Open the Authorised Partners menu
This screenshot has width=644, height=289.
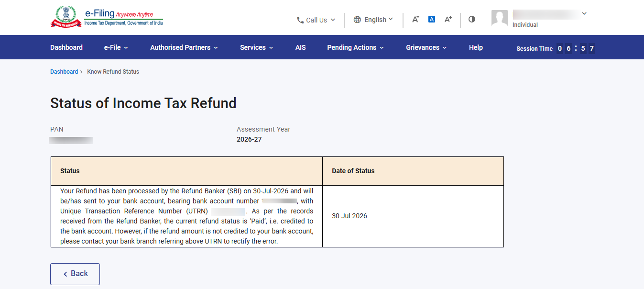click(x=184, y=47)
